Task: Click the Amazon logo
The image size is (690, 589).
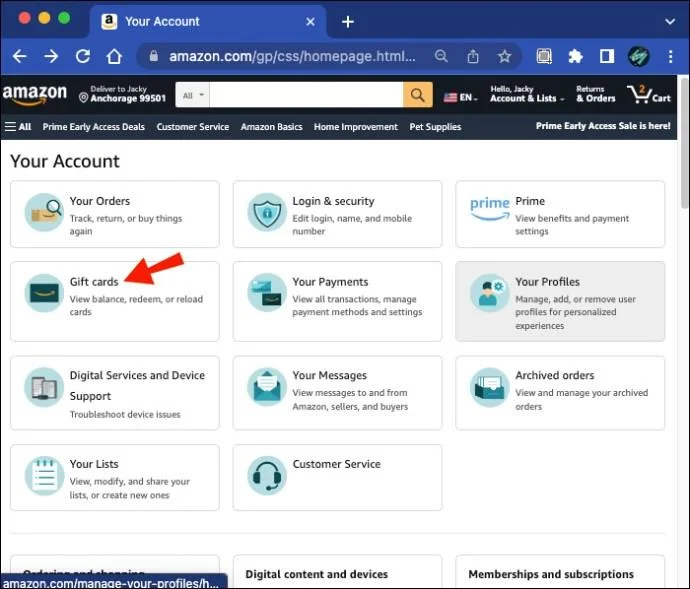Action: tap(35, 95)
